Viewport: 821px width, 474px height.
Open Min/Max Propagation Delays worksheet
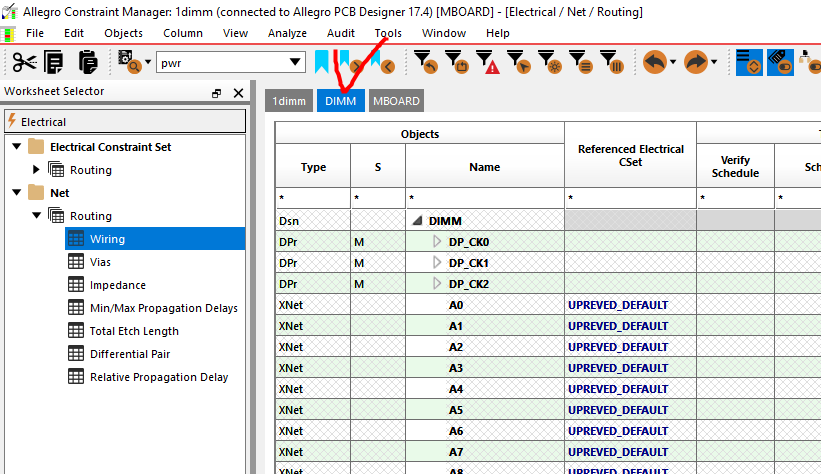point(163,308)
